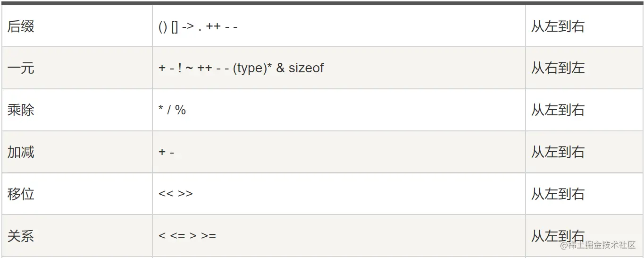Click the 一元 category cell
644x258 pixels.
coord(21,68)
